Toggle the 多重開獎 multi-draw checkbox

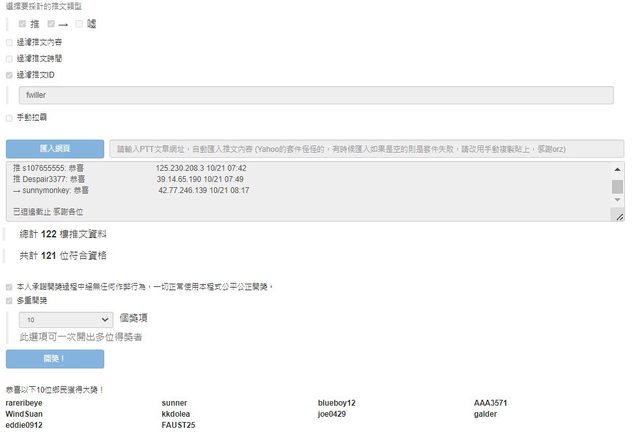[x=10, y=300]
